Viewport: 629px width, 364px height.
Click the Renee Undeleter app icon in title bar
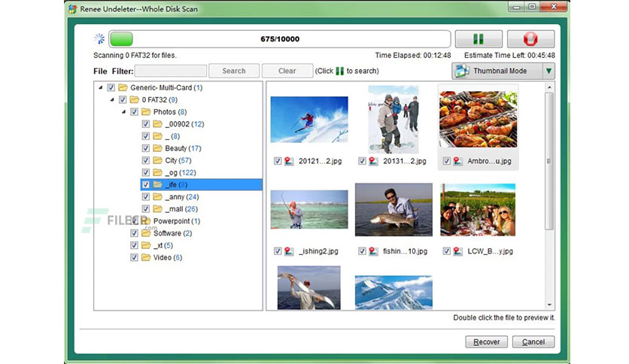tap(73, 9)
